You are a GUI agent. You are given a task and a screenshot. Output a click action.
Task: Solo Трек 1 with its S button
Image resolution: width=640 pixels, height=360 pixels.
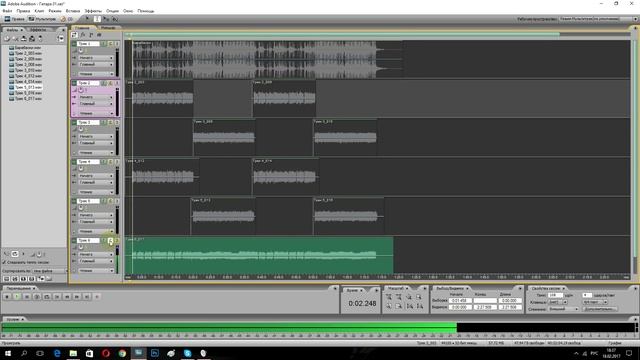pyautogui.click(x=110, y=43)
